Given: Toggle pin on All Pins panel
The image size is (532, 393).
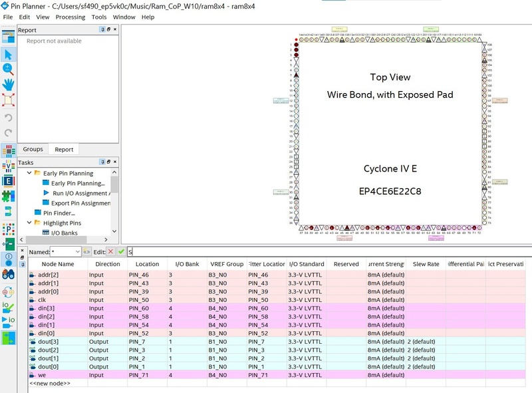Looking at the screenshot, I should click(x=23, y=265).
